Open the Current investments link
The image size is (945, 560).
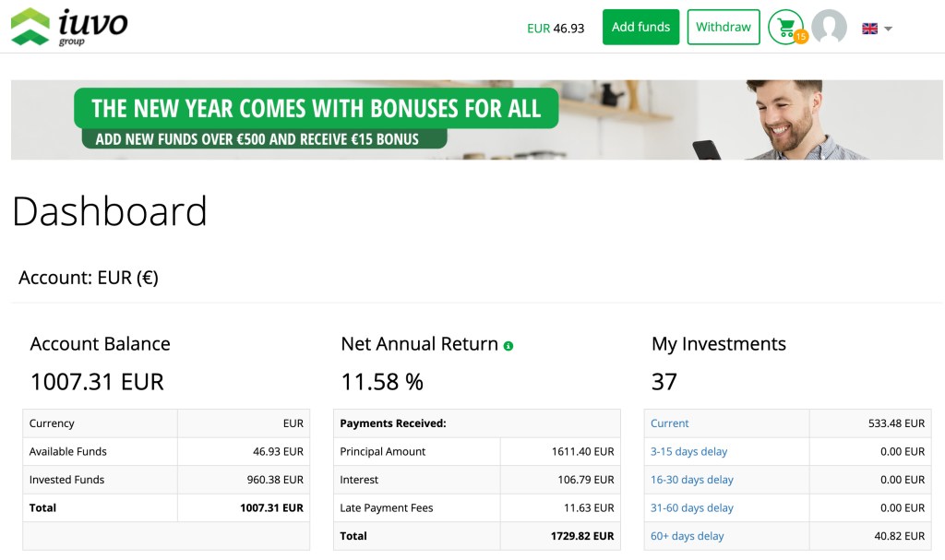(669, 423)
